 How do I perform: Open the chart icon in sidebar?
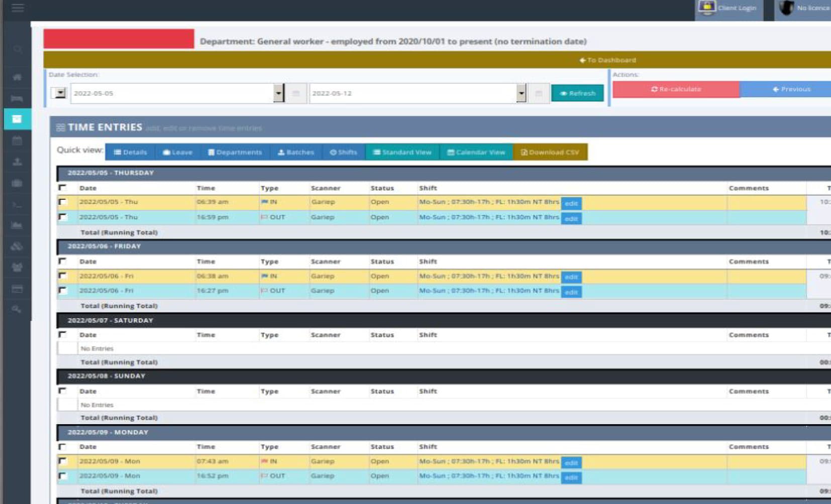[x=17, y=225]
